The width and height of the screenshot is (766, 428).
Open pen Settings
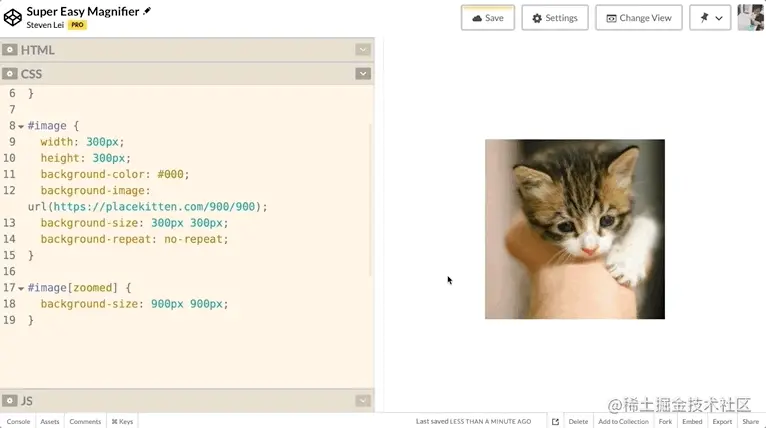click(x=555, y=18)
